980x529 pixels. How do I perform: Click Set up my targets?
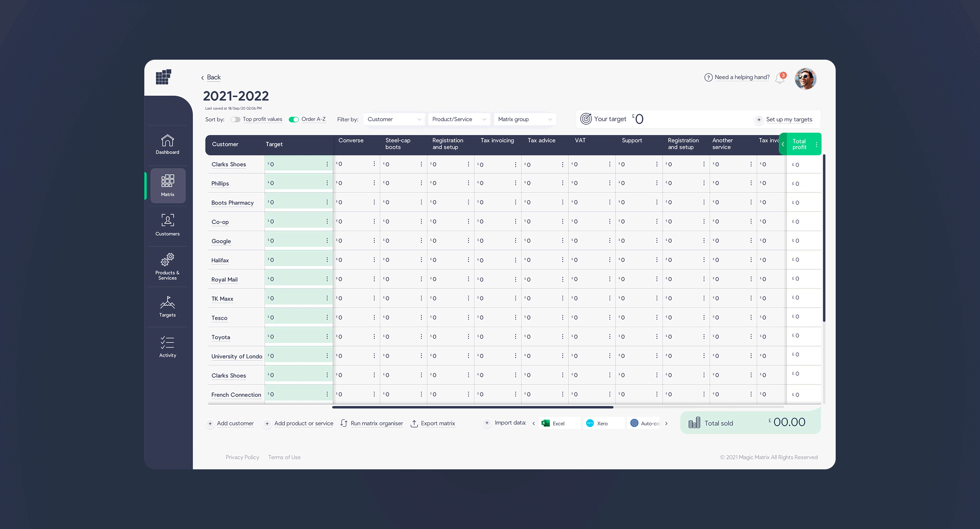789,119
